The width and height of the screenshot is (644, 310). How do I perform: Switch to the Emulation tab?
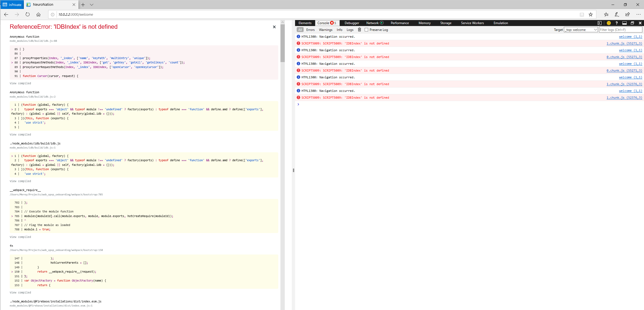[x=501, y=23]
